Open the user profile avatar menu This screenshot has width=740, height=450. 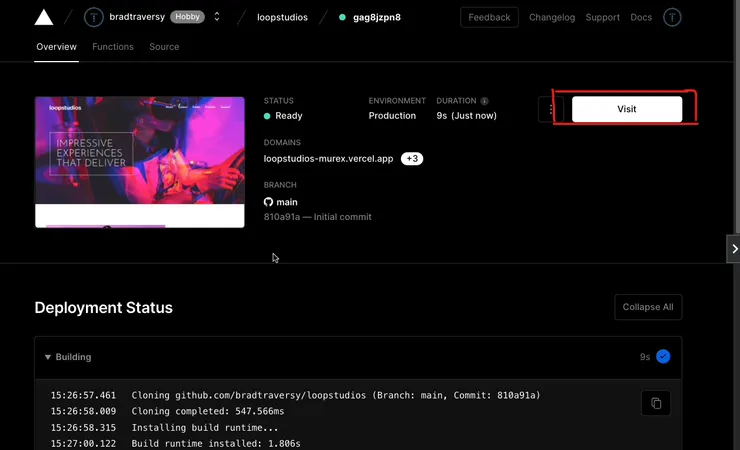point(672,17)
